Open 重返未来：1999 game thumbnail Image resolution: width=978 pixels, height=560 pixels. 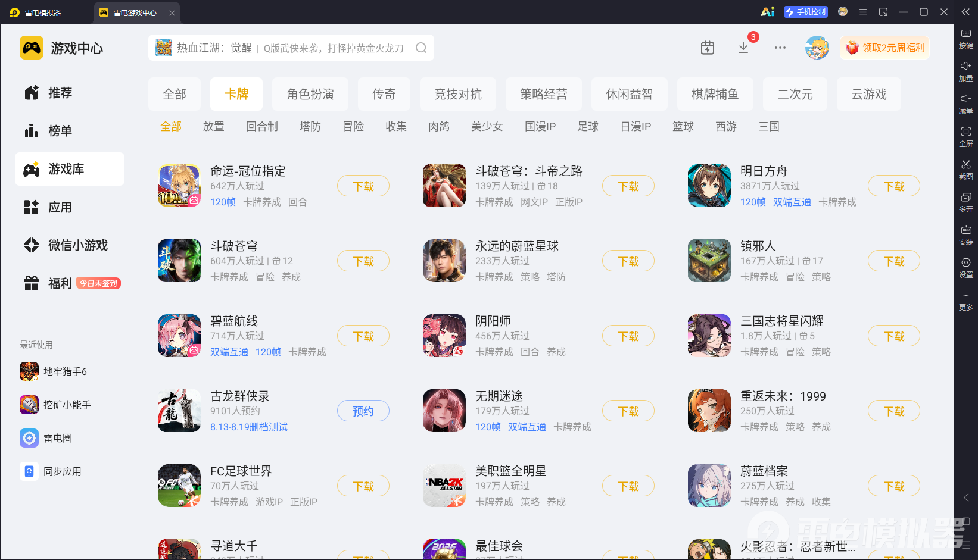(x=709, y=411)
